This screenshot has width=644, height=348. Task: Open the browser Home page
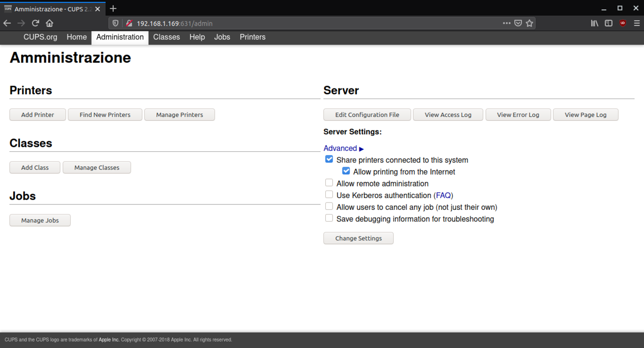click(x=49, y=23)
